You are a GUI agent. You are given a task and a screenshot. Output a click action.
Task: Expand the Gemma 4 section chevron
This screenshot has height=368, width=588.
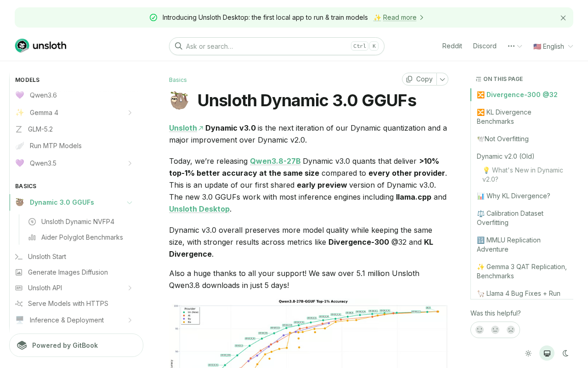pos(130,113)
